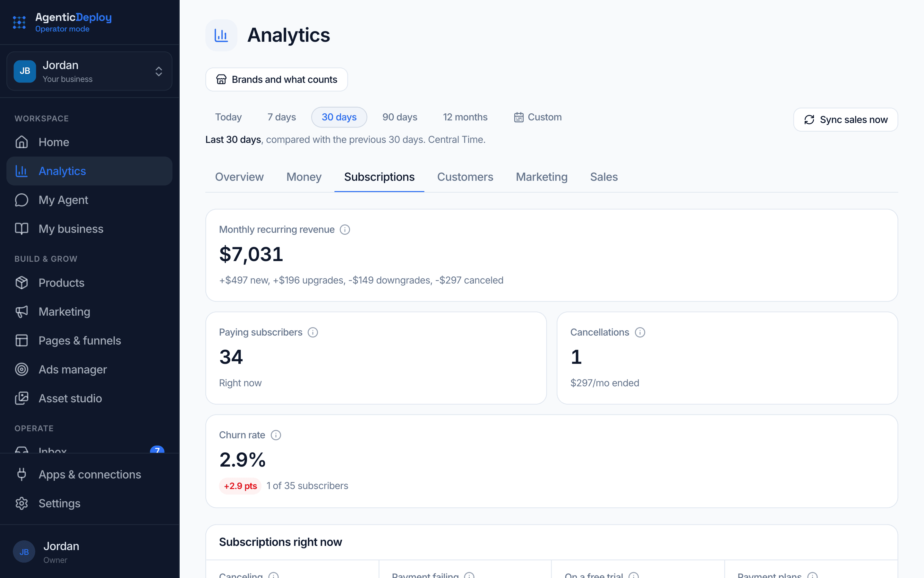Screen dimensions: 924x578
Task: Go to Home in sidebar
Action: click(x=89, y=142)
